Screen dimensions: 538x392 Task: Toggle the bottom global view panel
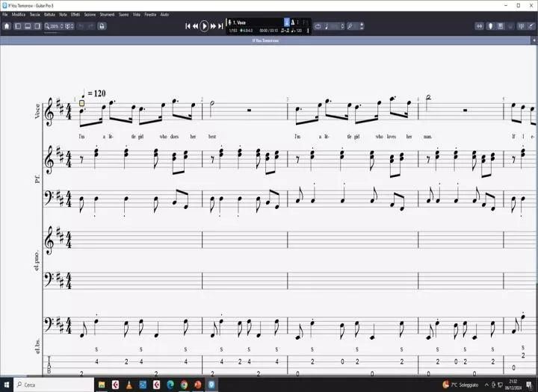pyautogui.click(x=28, y=26)
